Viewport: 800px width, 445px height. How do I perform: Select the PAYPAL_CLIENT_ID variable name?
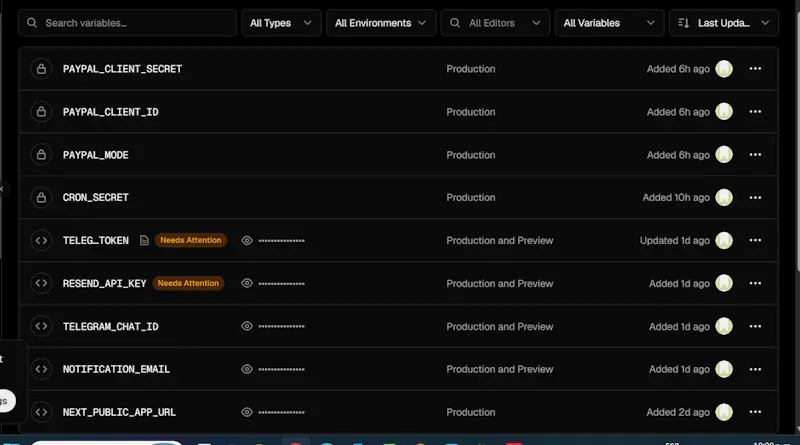coord(111,112)
